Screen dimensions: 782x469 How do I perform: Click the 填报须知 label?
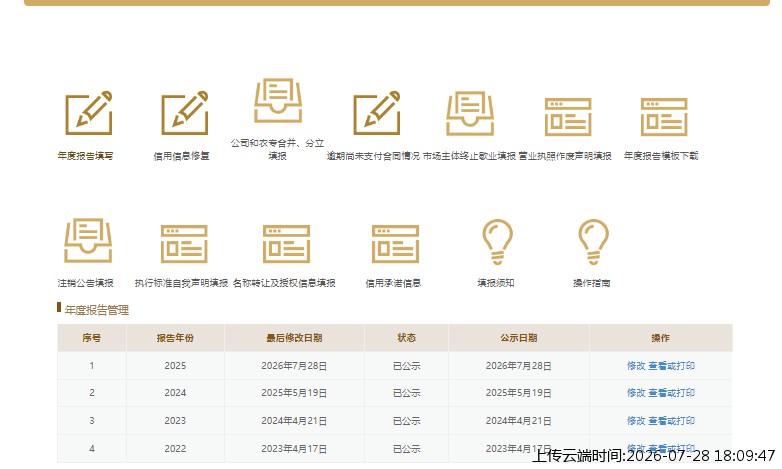[x=495, y=283]
